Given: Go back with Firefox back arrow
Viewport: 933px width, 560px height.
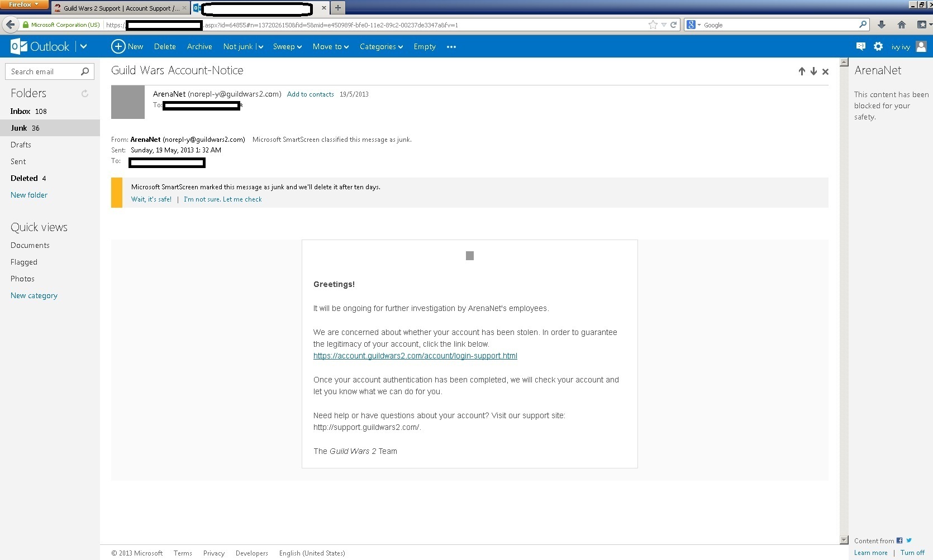Looking at the screenshot, I should coord(10,25).
